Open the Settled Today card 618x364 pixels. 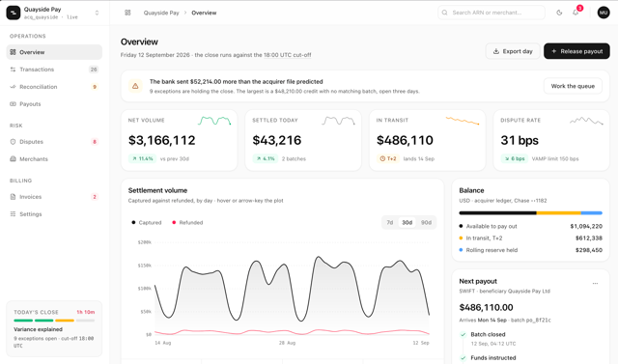(x=303, y=140)
